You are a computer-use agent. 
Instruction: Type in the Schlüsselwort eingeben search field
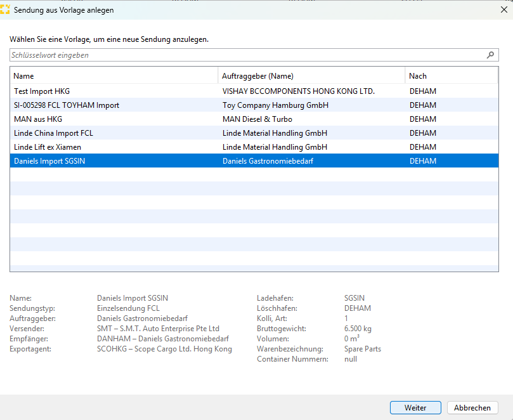[x=247, y=55]
